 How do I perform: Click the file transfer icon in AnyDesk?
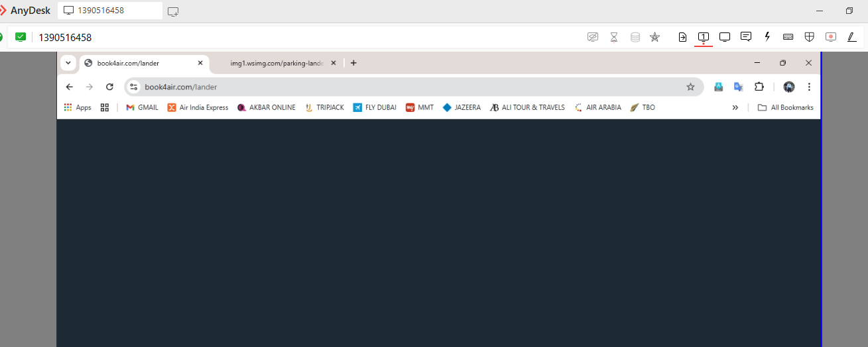coord(682,37)
